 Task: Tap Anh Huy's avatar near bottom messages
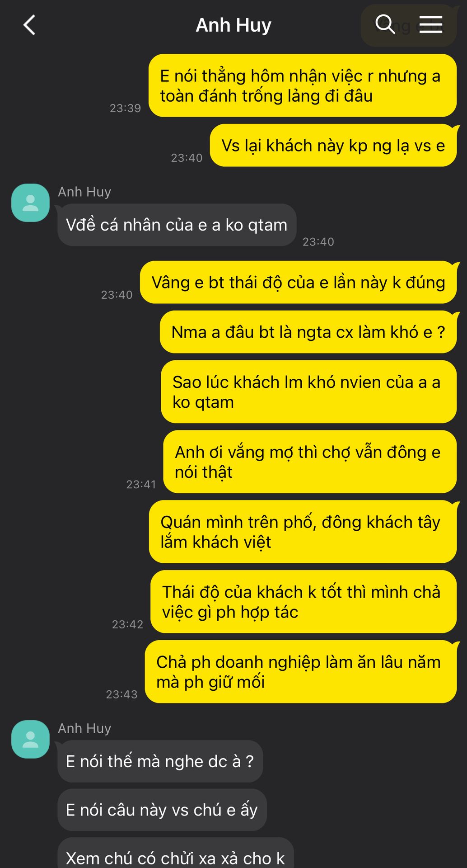point(30,739)
